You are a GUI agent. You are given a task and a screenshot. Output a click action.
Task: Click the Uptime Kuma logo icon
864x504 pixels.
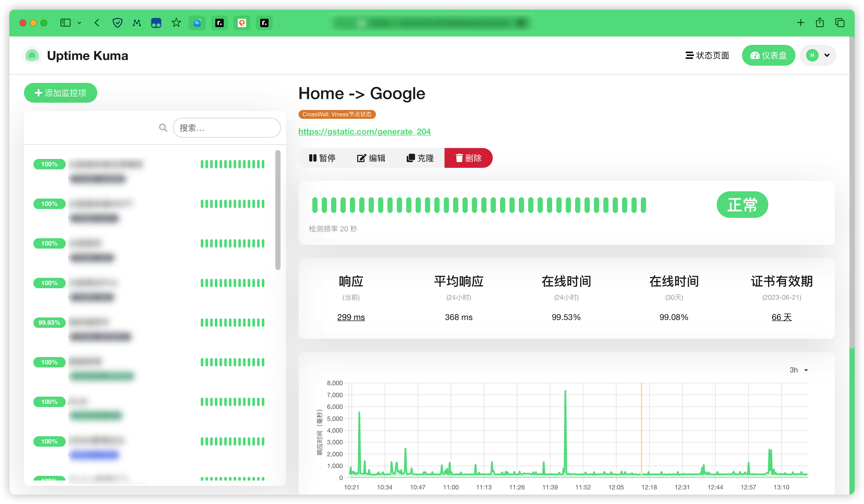32,55
